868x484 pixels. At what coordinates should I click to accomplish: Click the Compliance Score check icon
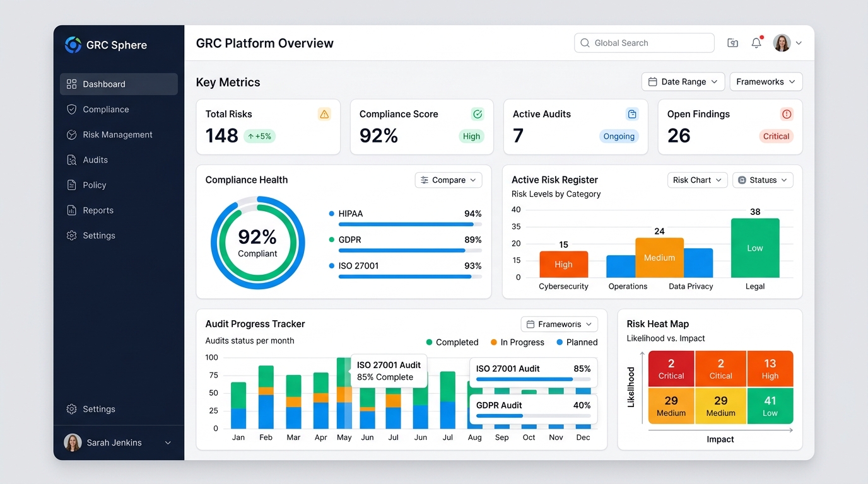tap(478, 114)
